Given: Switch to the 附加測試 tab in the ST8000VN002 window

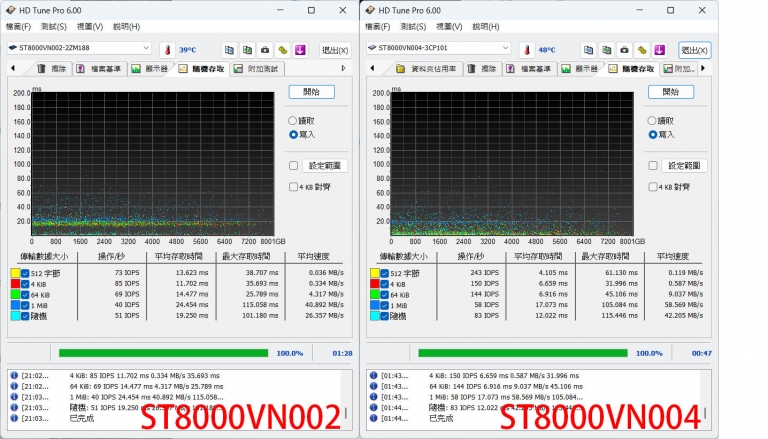Looking at the screenshot, I should coord(256,69).
